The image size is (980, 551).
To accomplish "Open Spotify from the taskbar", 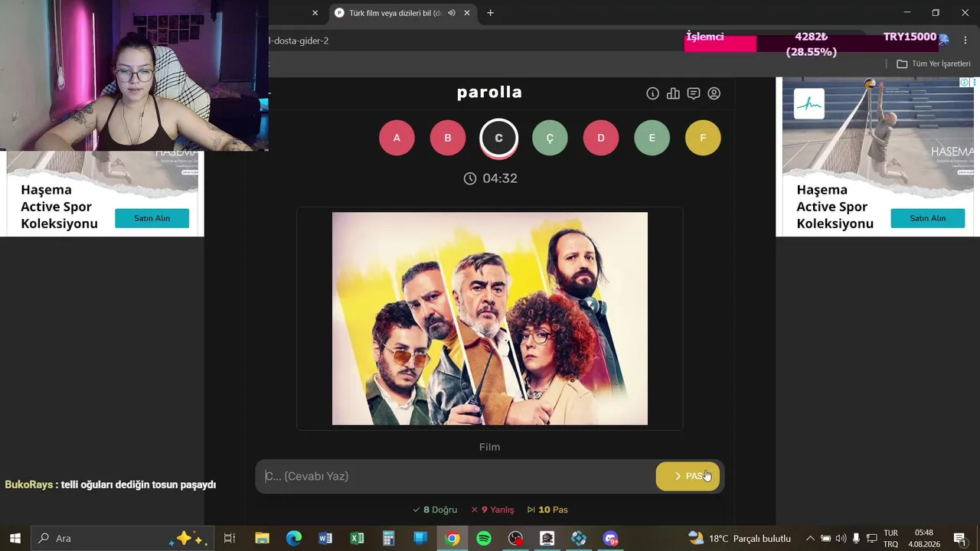I will pyautogui.click(x=484, y=538).
